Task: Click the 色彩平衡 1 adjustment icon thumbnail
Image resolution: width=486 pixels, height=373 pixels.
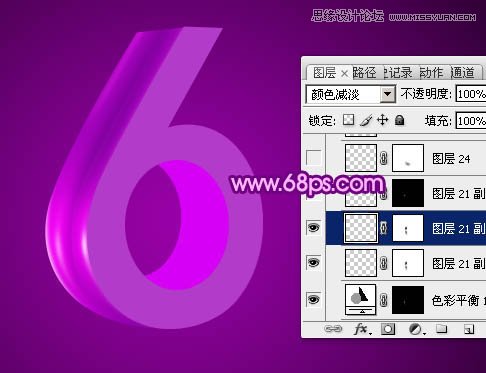Action: [x=361, y=300]
